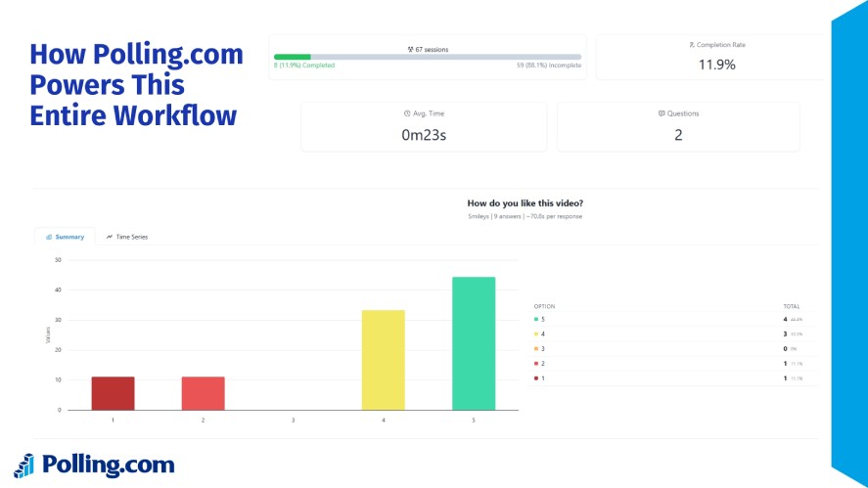Click the orange legend swatch for option 3
868x488 pixels.
(x=536, y=348)
